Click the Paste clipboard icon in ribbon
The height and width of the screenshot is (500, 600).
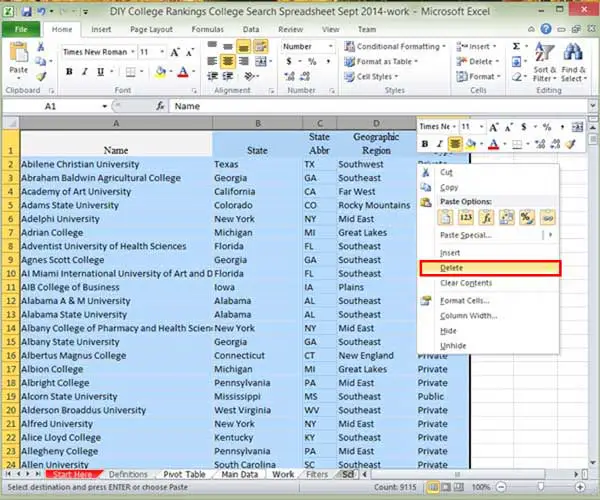19,54
